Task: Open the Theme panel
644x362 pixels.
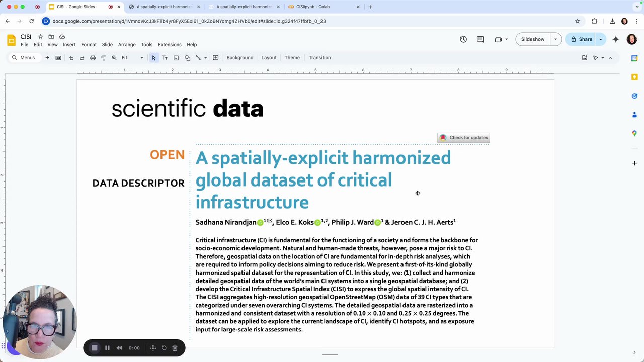Action: pyautogui.click(x=292, y=58)
